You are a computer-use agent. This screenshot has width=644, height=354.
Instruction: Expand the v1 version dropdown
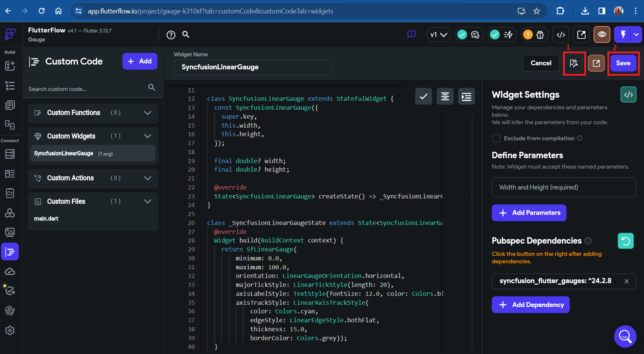point(439,35)
